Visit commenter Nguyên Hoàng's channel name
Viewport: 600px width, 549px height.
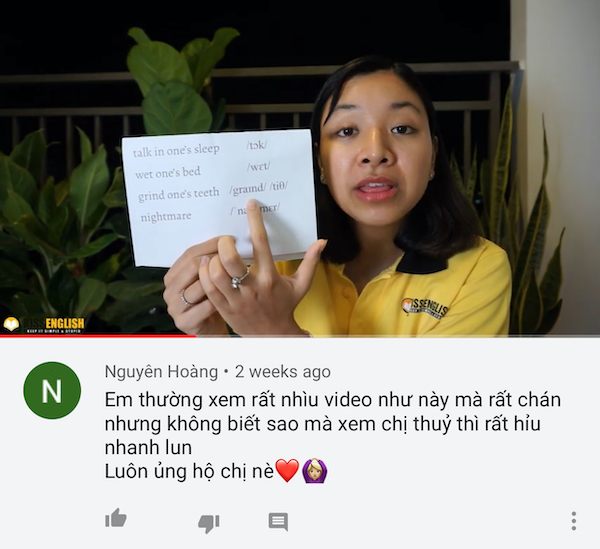[x=161, y=371]
